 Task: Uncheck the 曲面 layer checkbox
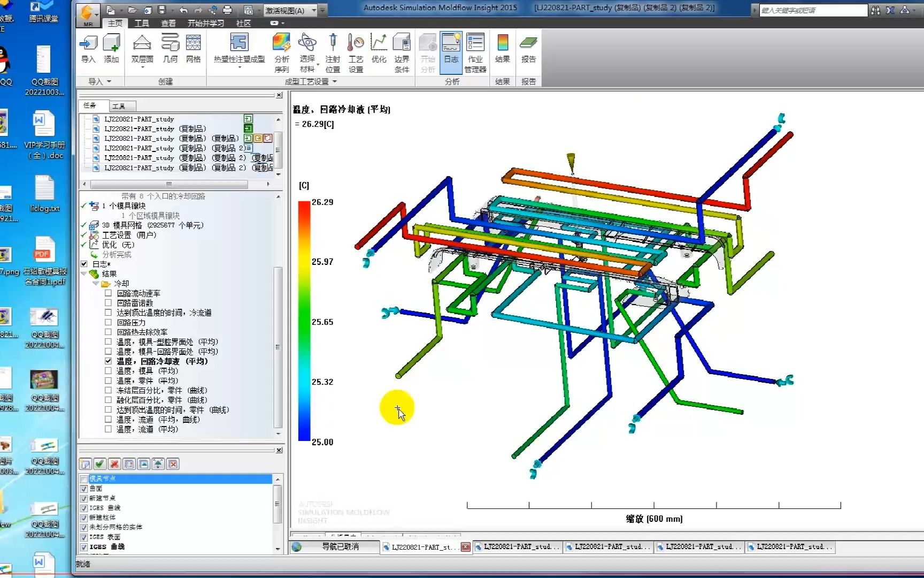(84, 489)
